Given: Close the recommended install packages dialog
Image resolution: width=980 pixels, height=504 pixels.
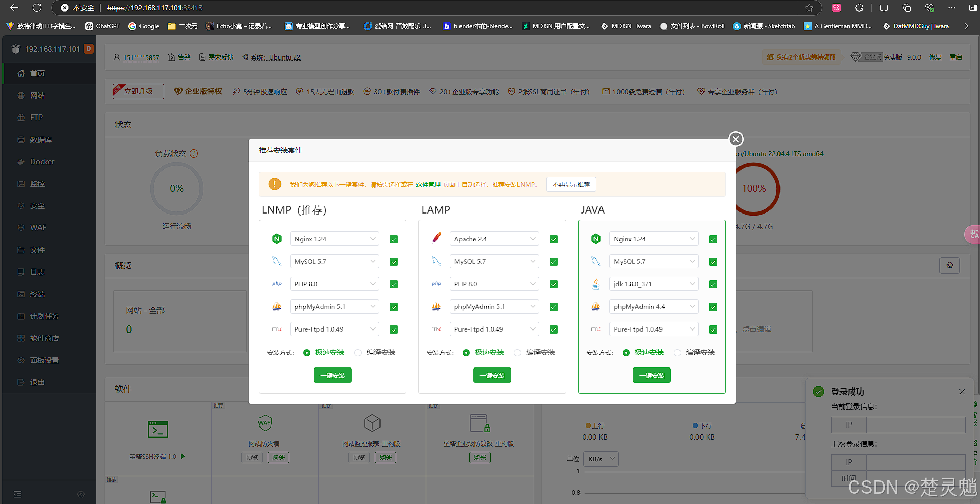Looking at the screenshot, I should [736, 139].
